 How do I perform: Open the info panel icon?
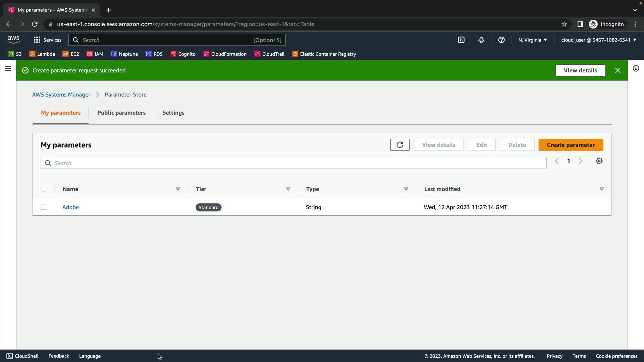coord(636,69)
